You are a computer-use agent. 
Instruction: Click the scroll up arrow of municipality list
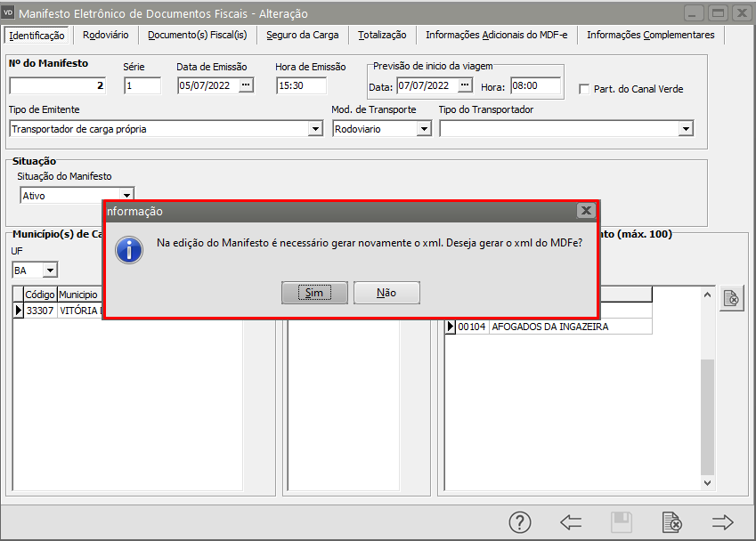coord(707,295)
